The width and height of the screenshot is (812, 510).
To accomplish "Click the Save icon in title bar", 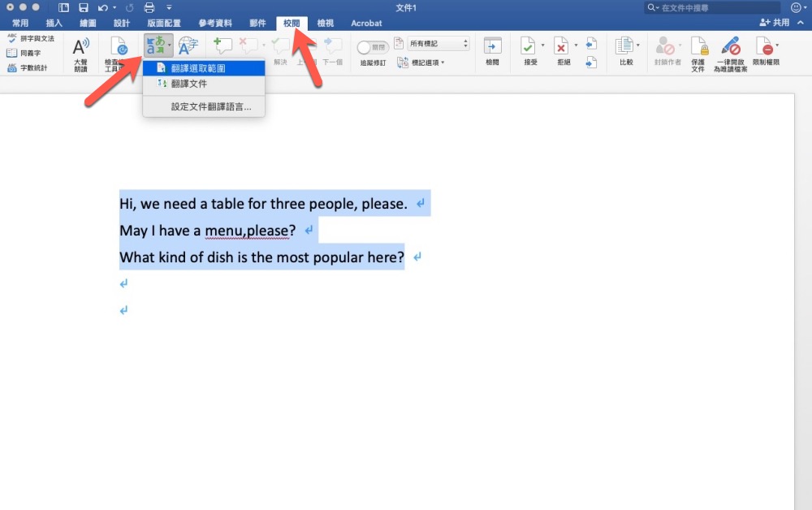I will 83,7.
